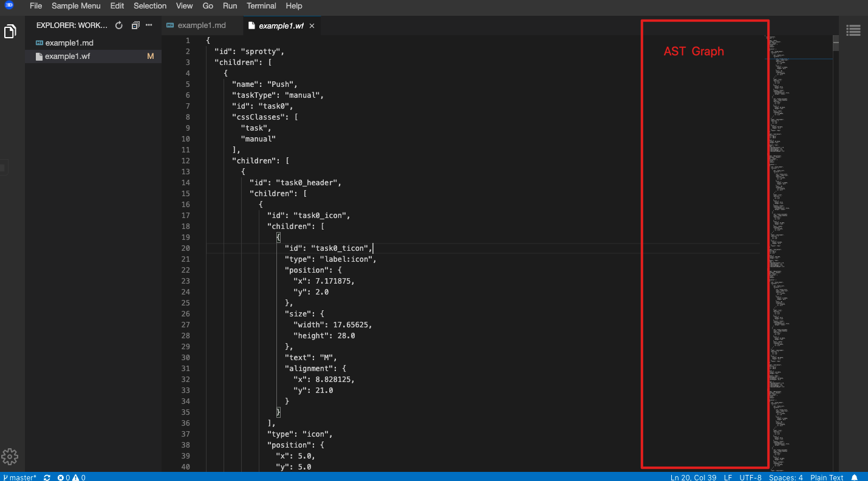Screen dimensions: 868x481
Task: Collapse all folders in the Explorer
Action: (x=135, y=25)
